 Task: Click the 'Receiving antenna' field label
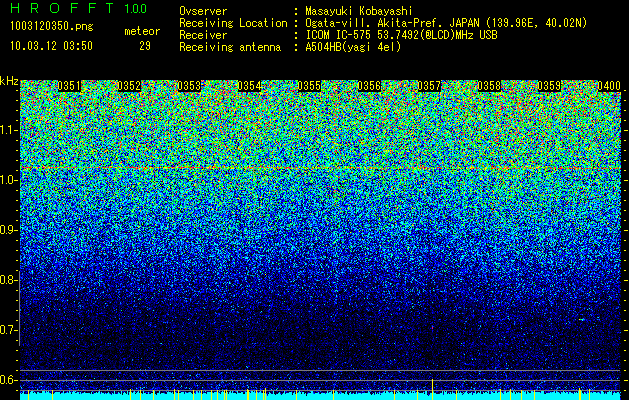click(x=230, y=47)
